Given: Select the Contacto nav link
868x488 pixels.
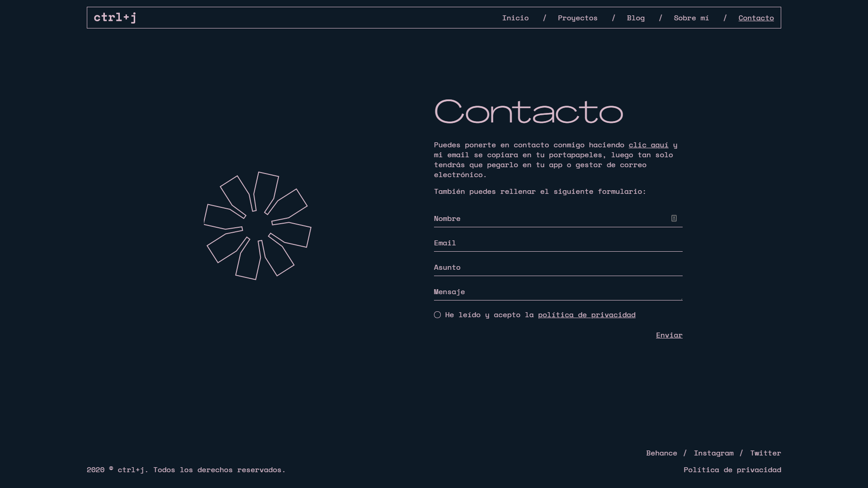Looking at the screenshot, I should [756, 18].
